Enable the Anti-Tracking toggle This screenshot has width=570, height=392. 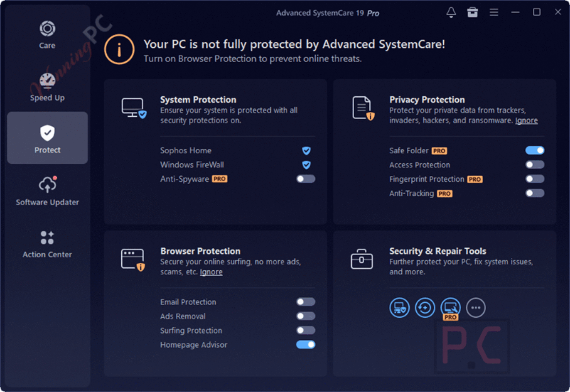pyautogui.click(x=535, y=193)
